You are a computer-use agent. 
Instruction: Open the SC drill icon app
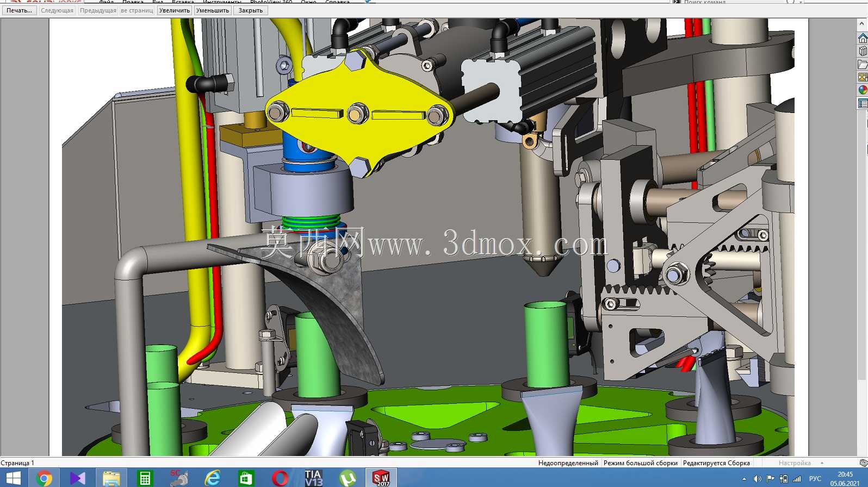pyautogui.click(x=179, y=478)
